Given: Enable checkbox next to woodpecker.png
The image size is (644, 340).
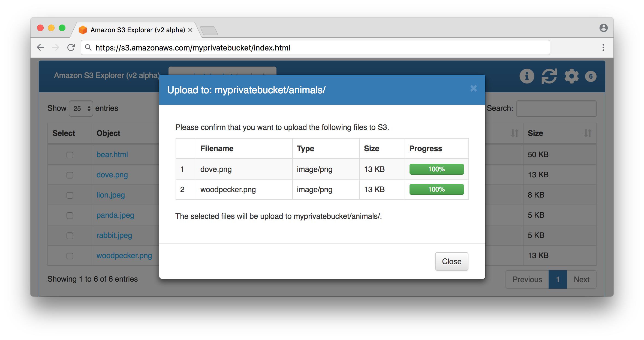Looking at the screenshot, I should [x=69, y=256].
